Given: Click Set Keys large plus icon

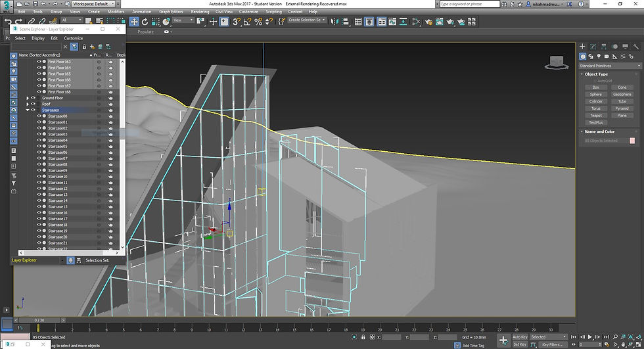Looking at the screenshot, I should pos(503,340).
